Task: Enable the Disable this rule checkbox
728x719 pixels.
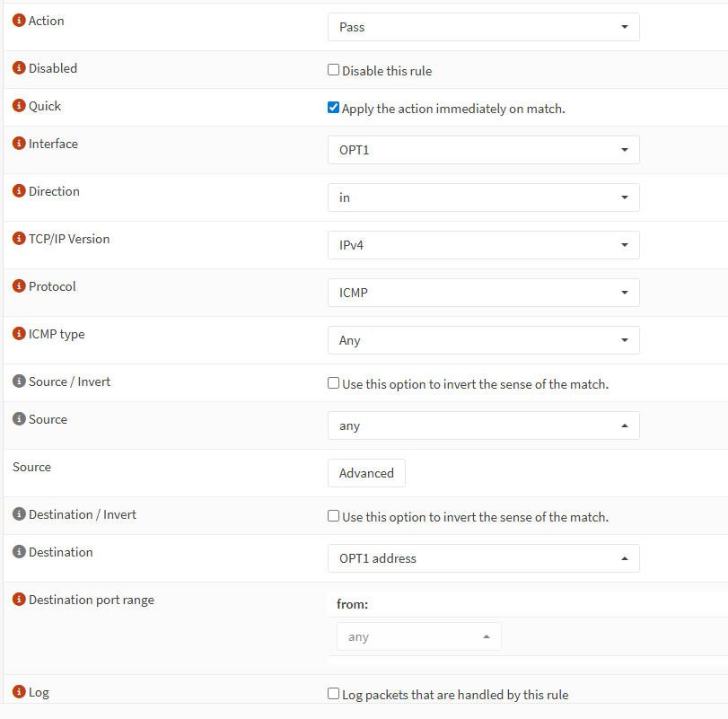Action: point(334,70)
